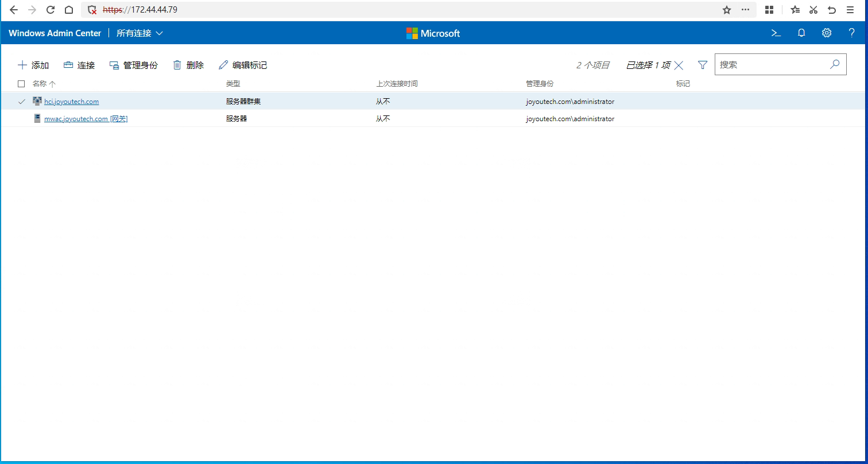
Task: Open the help question mark
Action: tap(852, 33)
